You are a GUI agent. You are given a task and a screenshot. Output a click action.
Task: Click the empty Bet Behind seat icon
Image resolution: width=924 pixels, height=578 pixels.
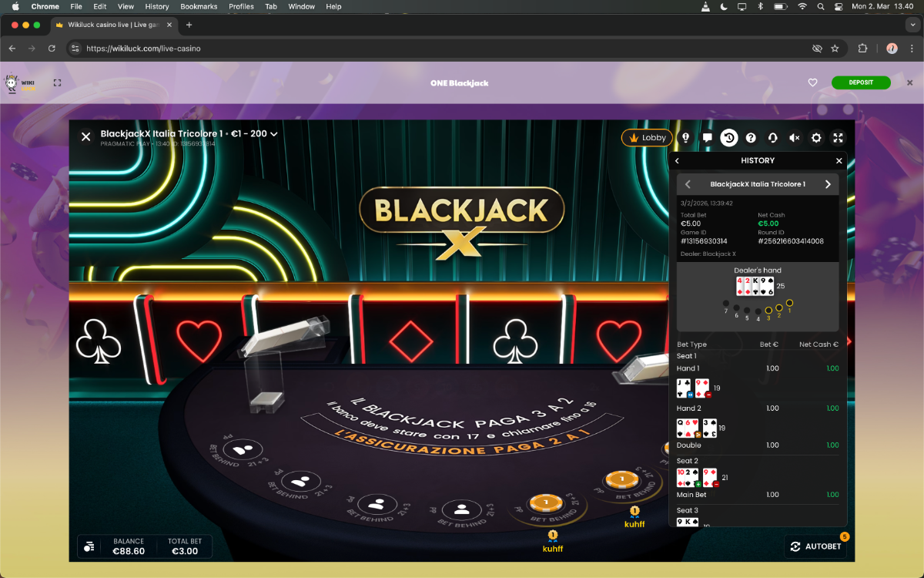coord(462,509)
